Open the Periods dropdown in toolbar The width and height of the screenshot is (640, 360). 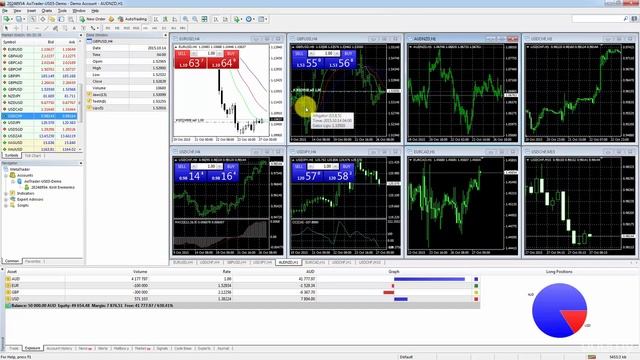253,19
